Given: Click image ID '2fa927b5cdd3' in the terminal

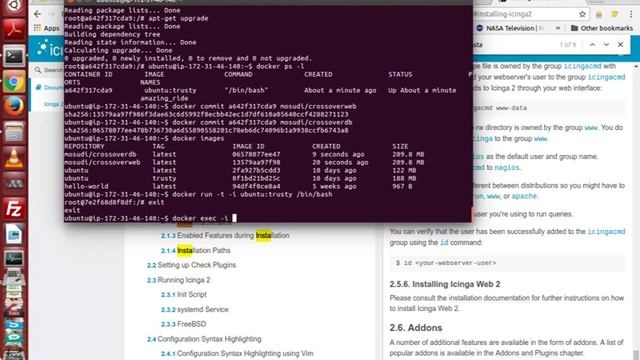Looking at the screenshot, I should click(256, 171).
